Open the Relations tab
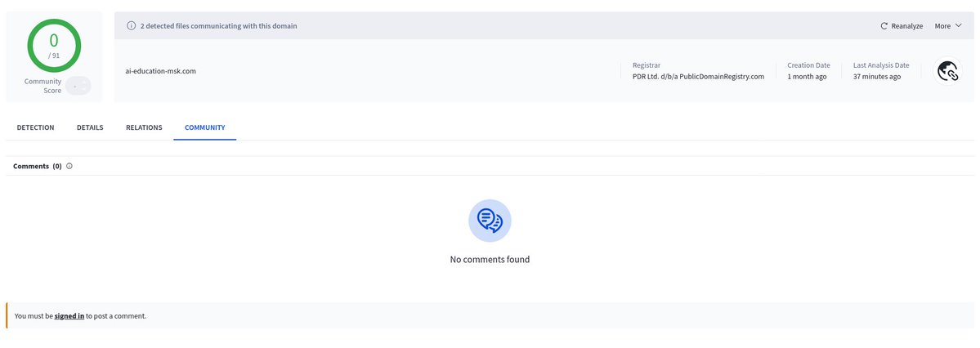 coord(144,127)
